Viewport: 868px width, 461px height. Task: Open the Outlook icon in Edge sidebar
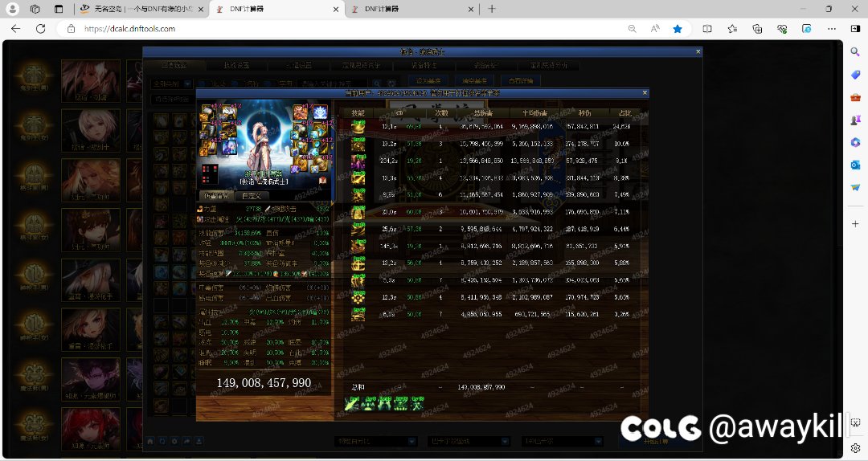(855, 165)
